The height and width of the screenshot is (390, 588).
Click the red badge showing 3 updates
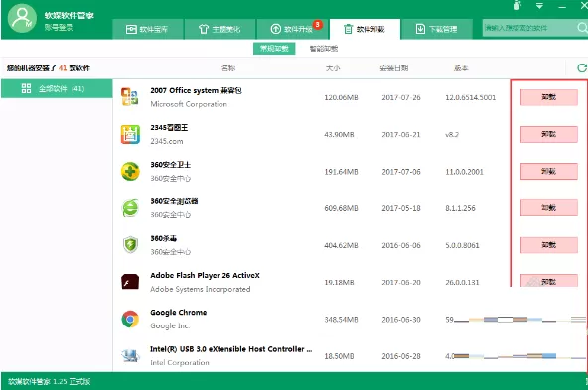(x=317, y=25)
